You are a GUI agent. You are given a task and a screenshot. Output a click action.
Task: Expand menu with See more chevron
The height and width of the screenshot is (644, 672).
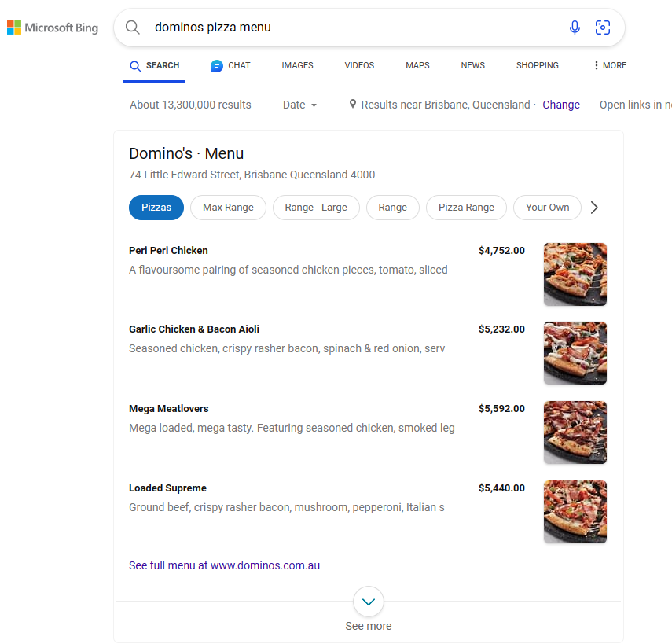369,602
